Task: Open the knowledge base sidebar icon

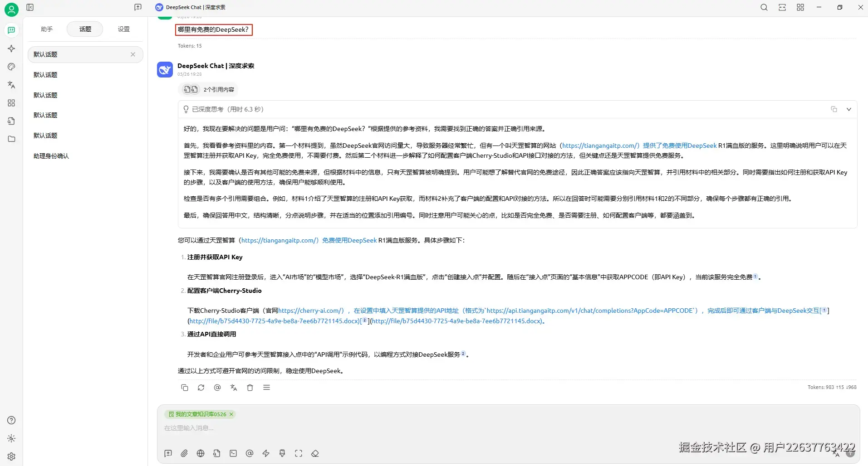Action: tap(11, 121)
